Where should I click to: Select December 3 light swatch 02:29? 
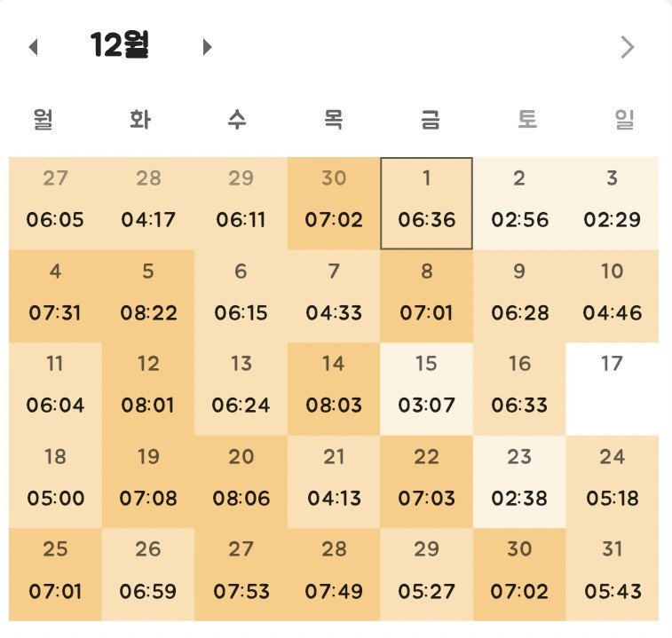click(x=612, y=203)
